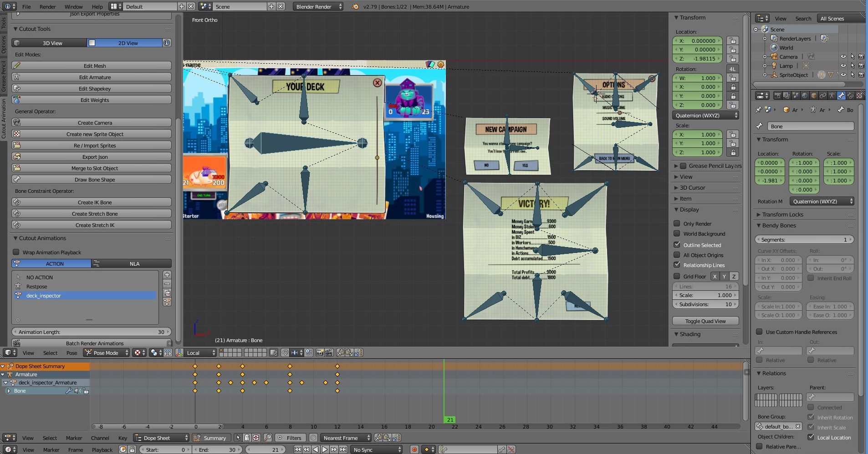Click the Animation Length slider field
868x454 pixels.
(x=92, y=332)
